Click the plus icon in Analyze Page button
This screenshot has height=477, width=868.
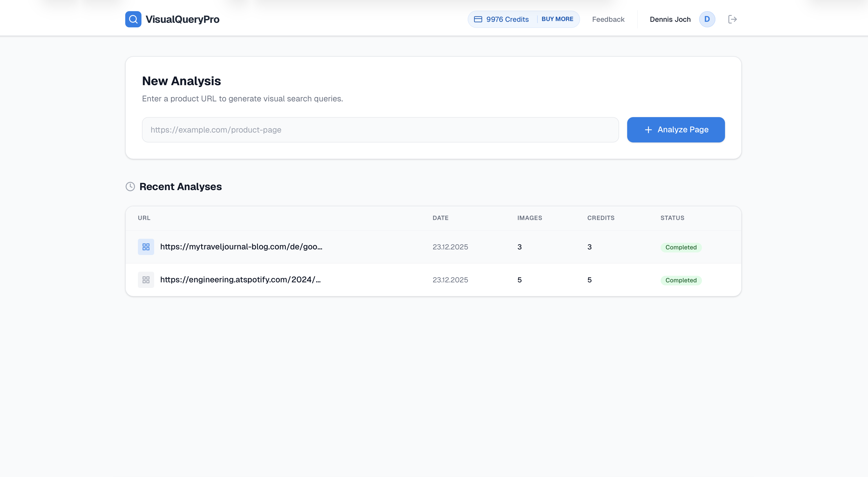(x=648, y=130)
